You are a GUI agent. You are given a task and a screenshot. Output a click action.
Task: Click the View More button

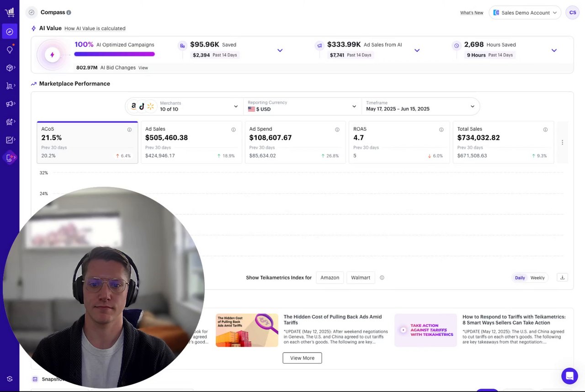(x=302, y=358)
